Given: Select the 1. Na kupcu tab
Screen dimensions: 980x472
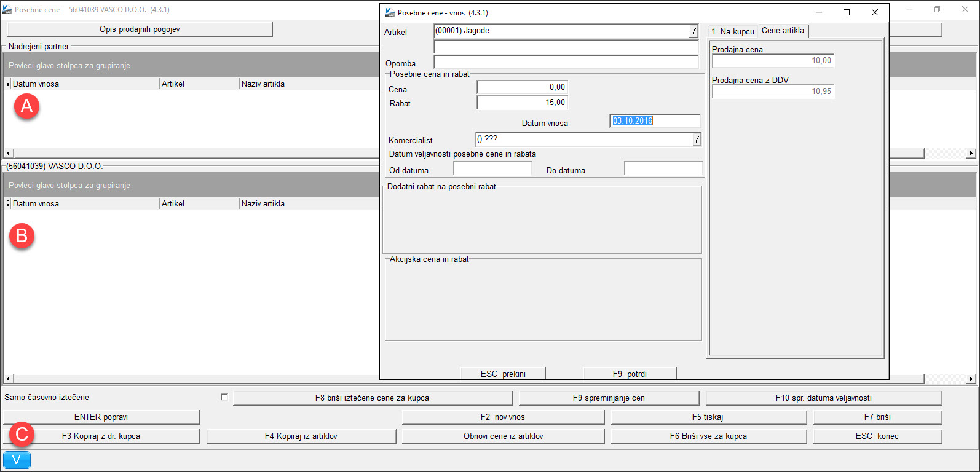Looking at the screenshot, I should click(x=733, y=31).
